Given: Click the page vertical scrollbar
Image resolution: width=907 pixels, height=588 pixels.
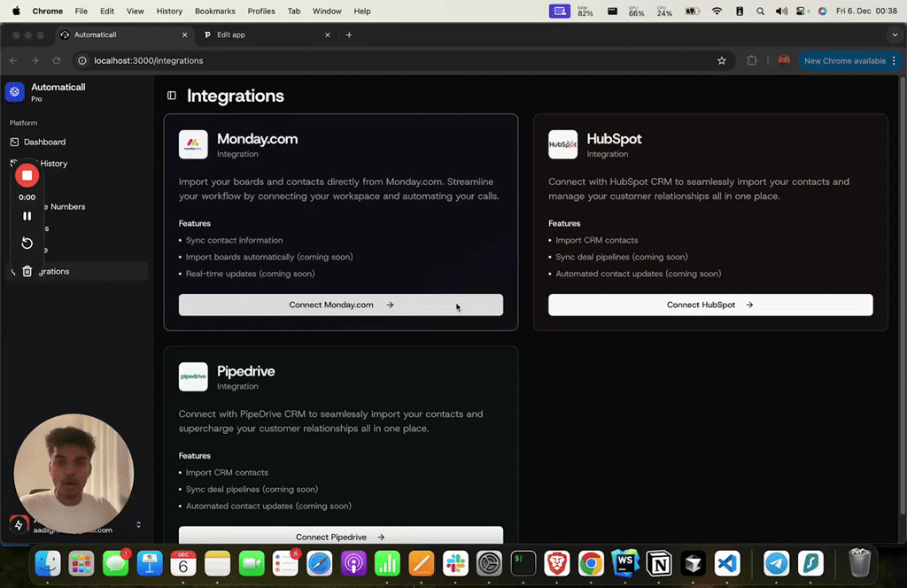Looking at the screenshot, I should 903,295.
